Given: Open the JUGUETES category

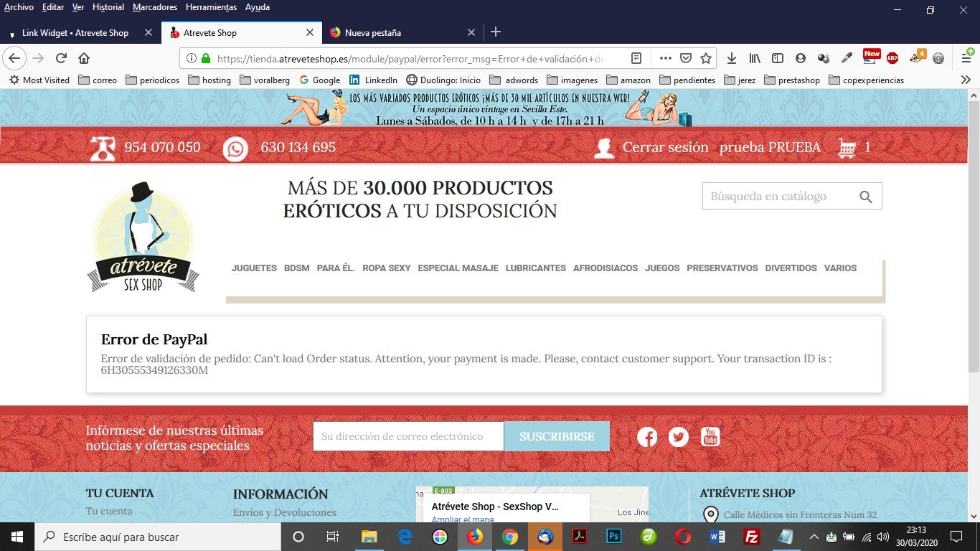Looking at the screenshot, I should tap(254, 268).
